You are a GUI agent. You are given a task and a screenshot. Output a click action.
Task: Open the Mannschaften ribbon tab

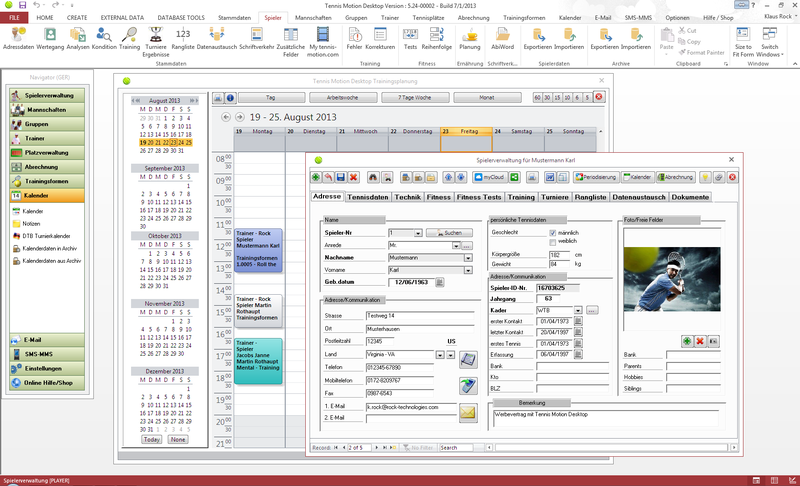(x=314, y=18)
